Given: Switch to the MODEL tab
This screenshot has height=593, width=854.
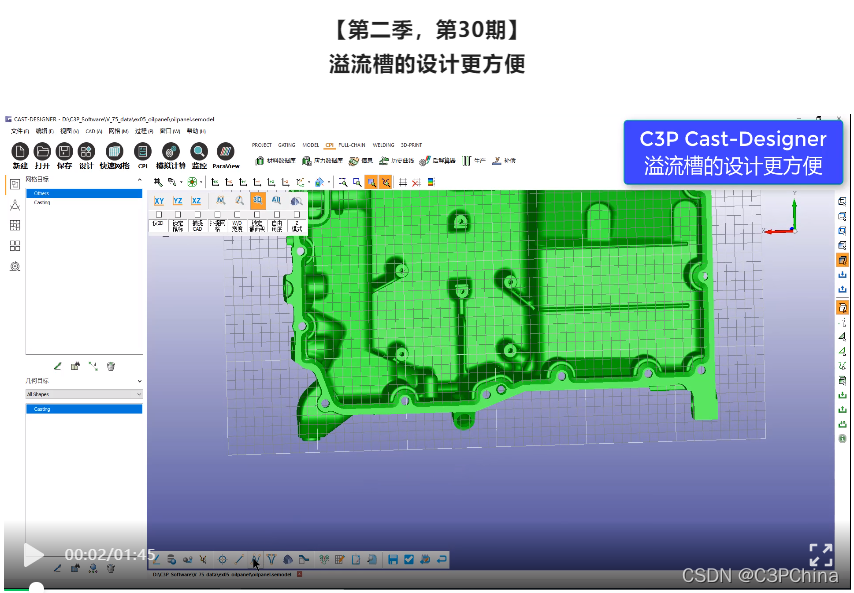Looking at the screenshot, I should pos(310,145).
